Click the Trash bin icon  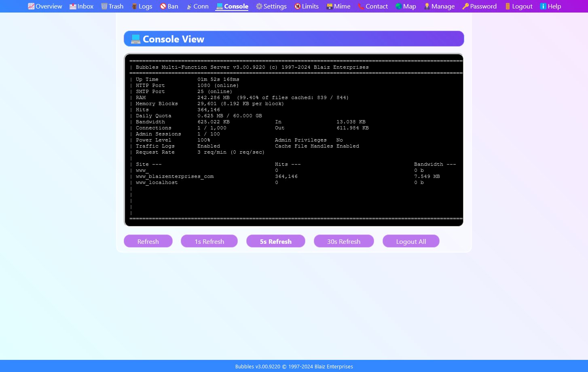[x=104, y=6]
